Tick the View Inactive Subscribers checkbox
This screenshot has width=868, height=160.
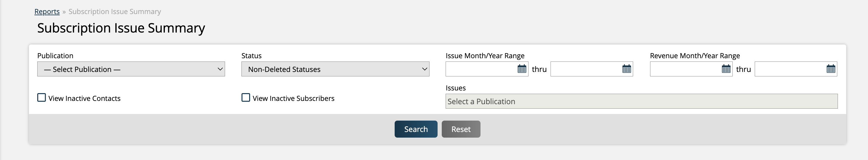[x=246, y=98]
